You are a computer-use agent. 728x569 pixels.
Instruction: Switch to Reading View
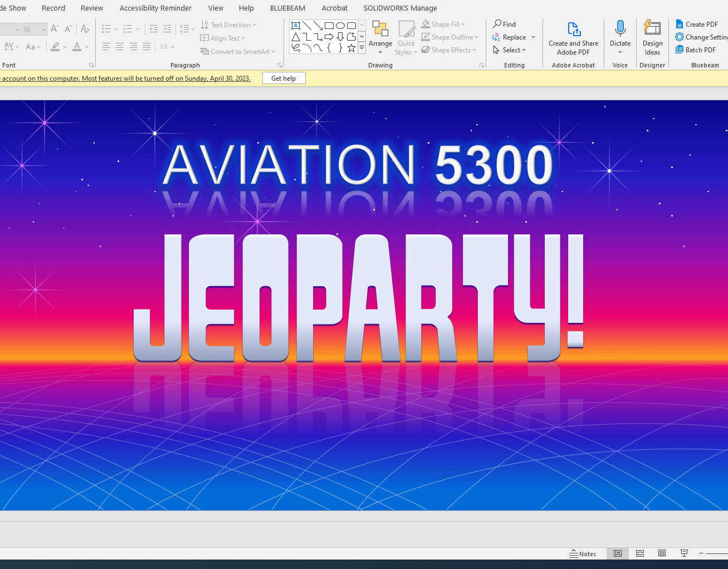(662, 553)
